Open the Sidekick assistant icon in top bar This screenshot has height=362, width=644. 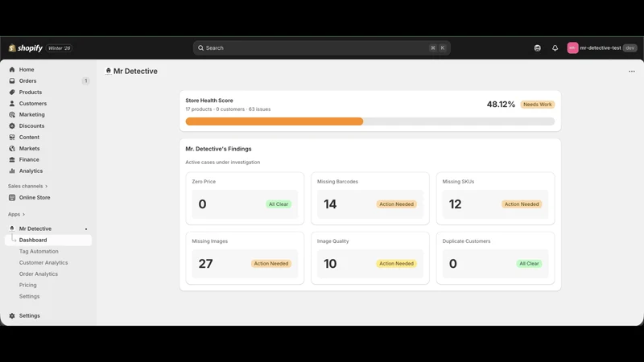pyautogui.click(x=537, y=48)
